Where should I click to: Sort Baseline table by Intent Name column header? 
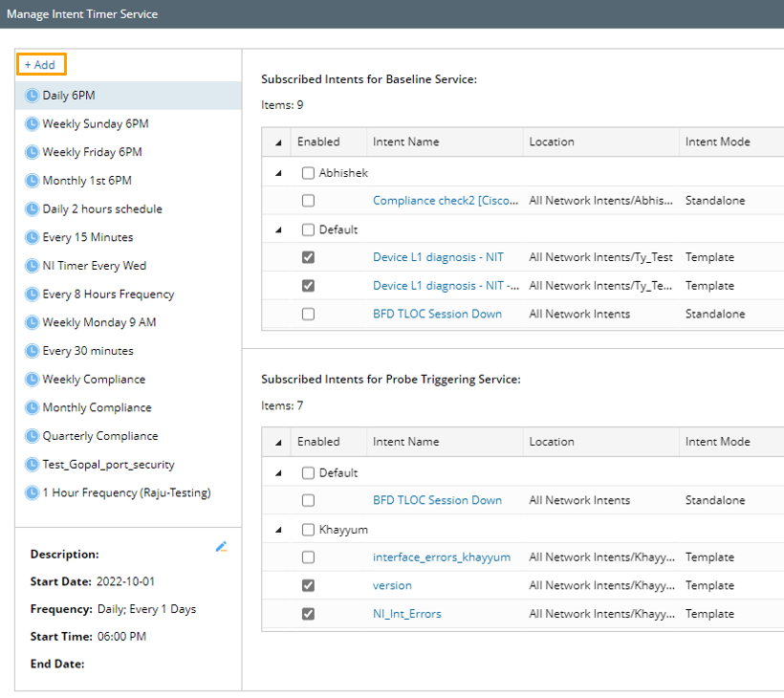[406, 142]
